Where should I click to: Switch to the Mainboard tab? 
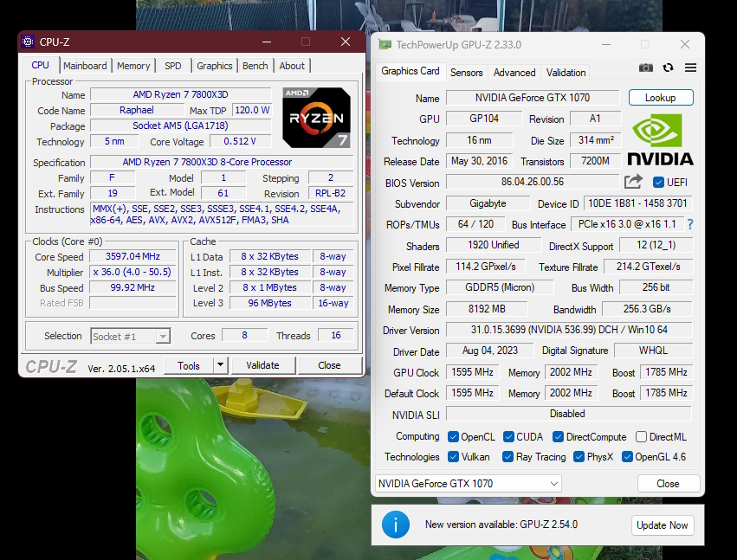85,66
